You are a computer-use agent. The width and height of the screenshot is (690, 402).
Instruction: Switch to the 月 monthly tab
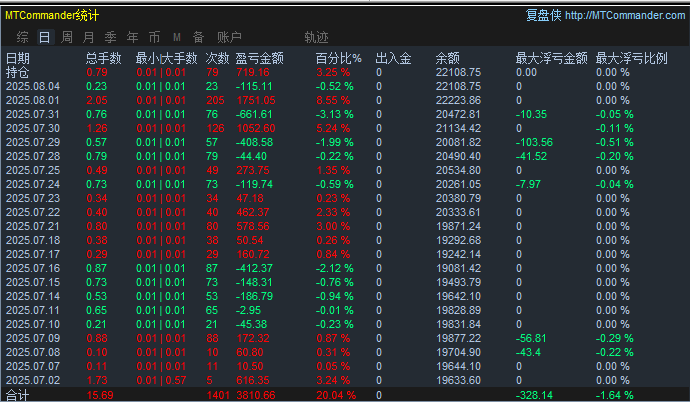click(88, 37)
